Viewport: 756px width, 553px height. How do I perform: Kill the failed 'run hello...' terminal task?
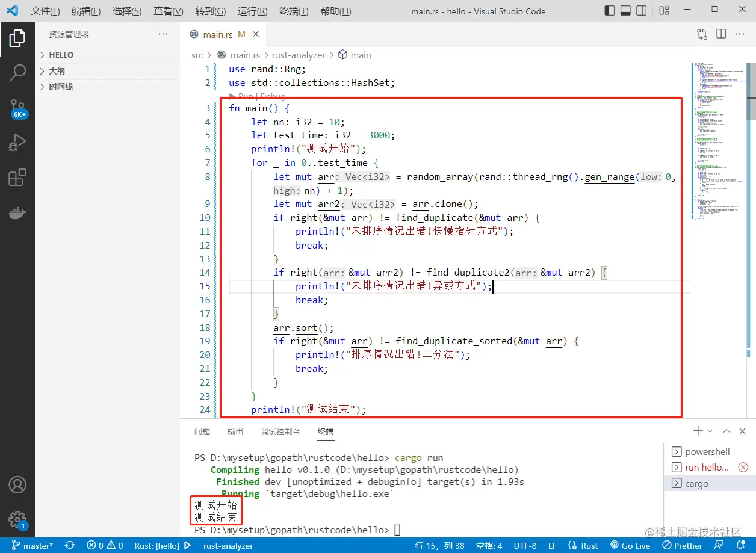(x=743, y=468)
